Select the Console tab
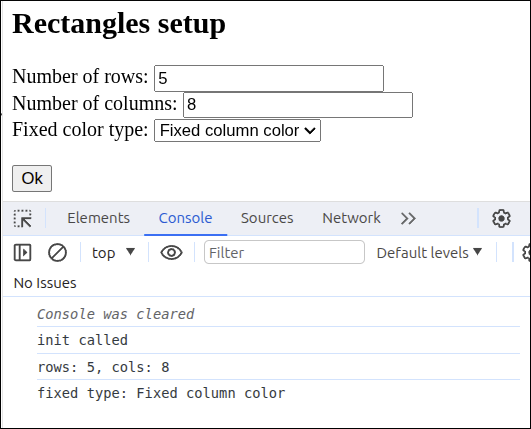Viewport: 531px width, 429px height. click(x=186, y=218)
